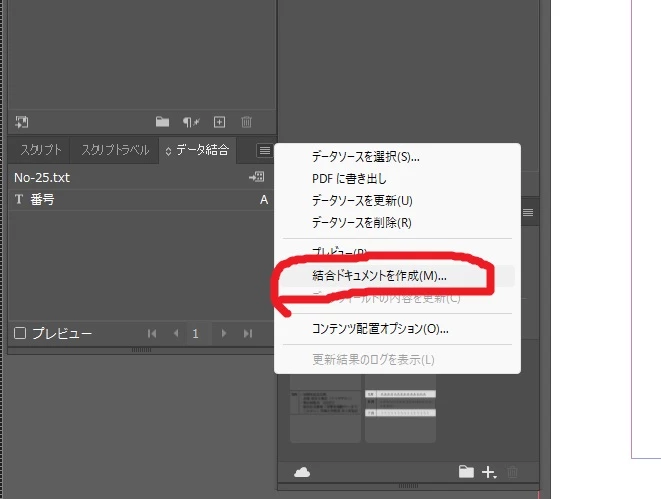Go to first record button

(152, 334)
